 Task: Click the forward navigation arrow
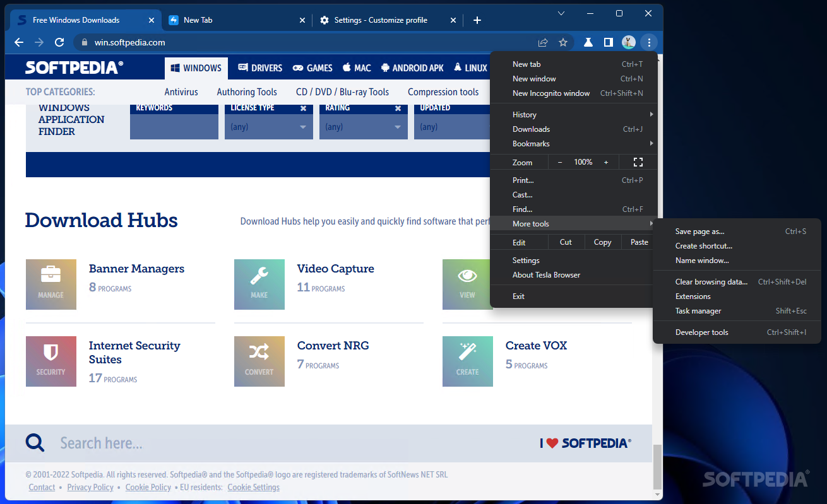(39, 42)
